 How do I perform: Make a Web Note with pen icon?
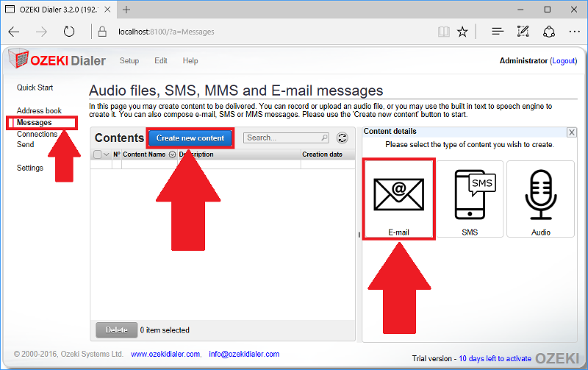click(x=523, y=32)
